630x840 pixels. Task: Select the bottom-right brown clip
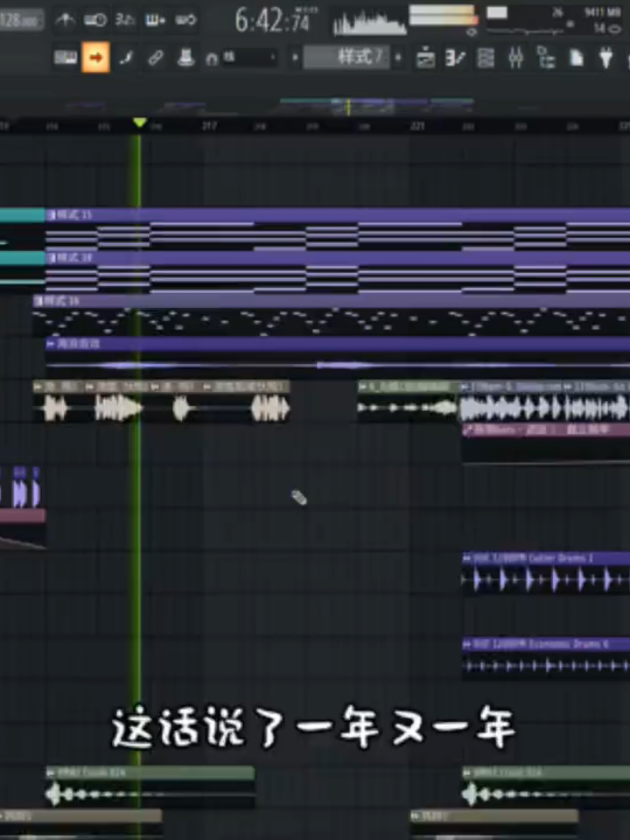(494, 824)
